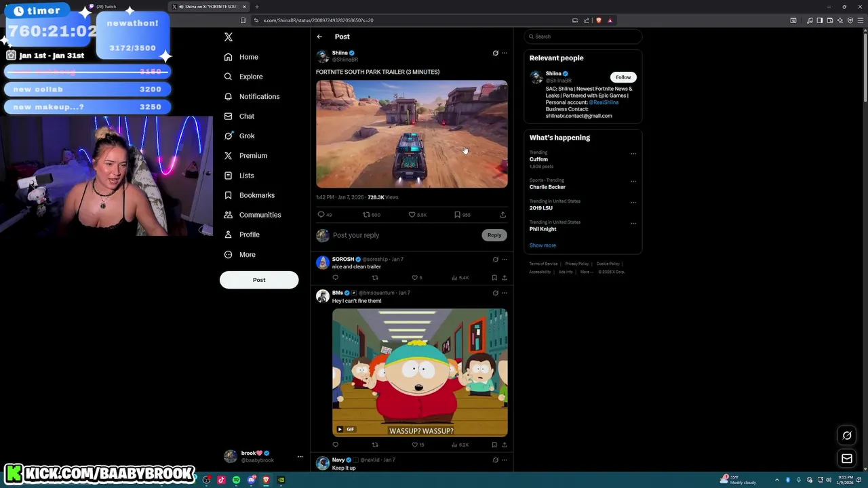Open SOROSH's profile name
Viewport: 868px width, 488px height.
342,259
